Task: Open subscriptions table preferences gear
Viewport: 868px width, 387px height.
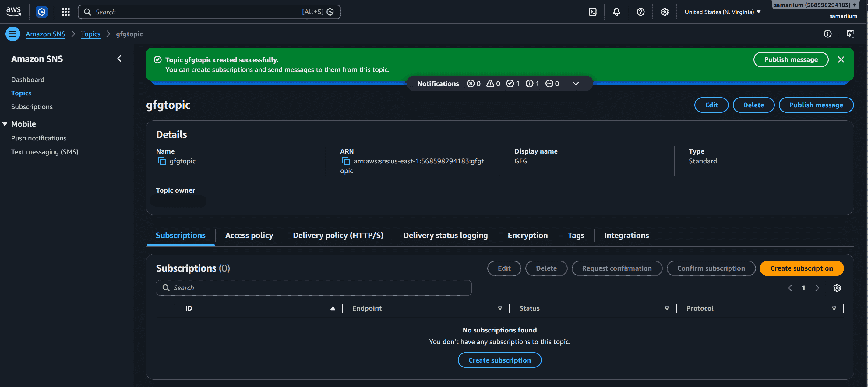Action: (x=837, y=288)
